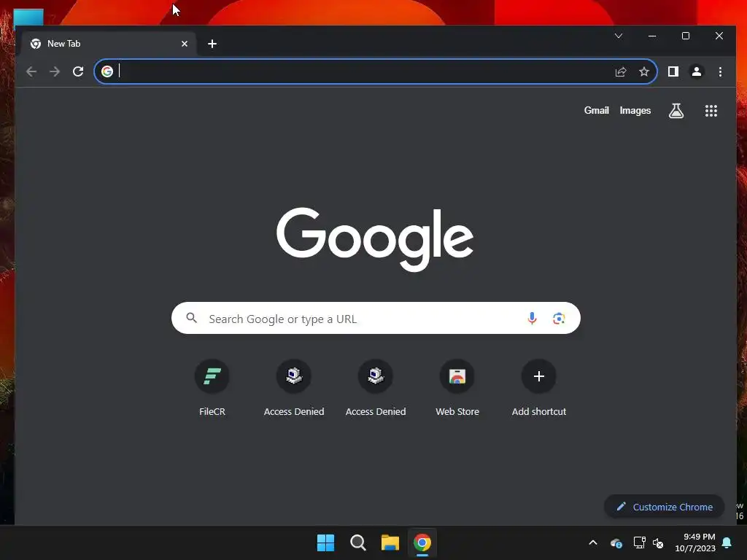
Task: Open the Windows Start menu
Action: pyautogui.click(x=326, y=542)
